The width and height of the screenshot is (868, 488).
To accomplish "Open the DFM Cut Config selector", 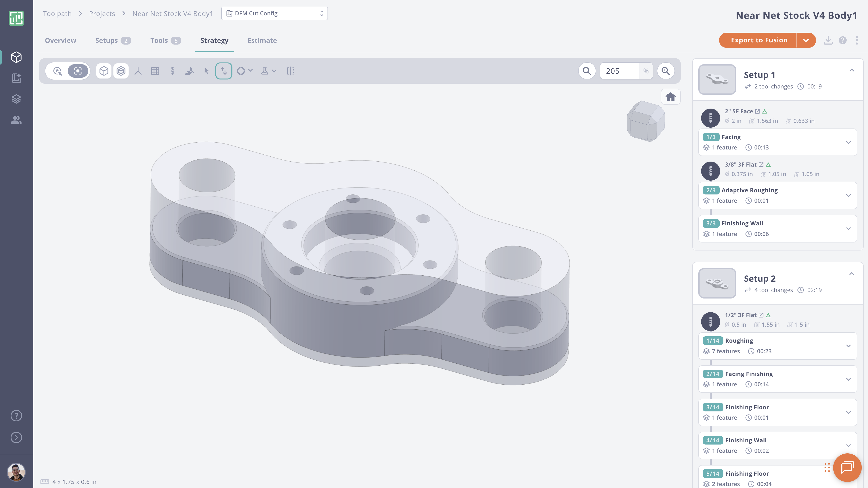I will point(274,13).
